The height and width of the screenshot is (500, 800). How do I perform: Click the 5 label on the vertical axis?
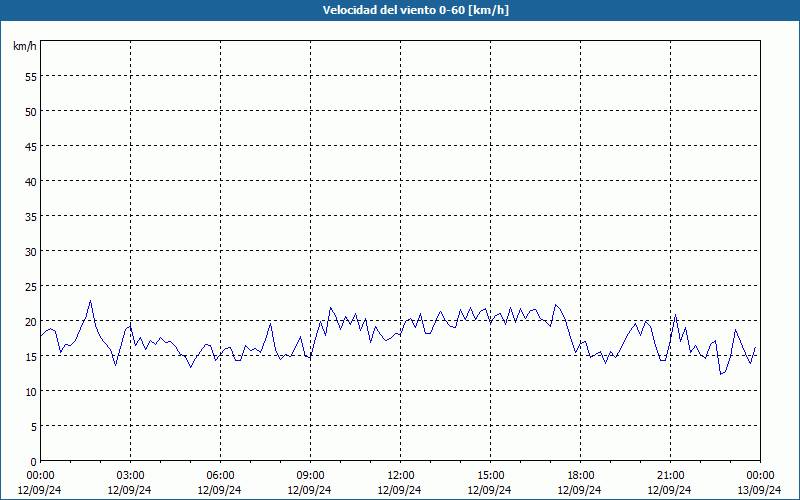point(33,426)
